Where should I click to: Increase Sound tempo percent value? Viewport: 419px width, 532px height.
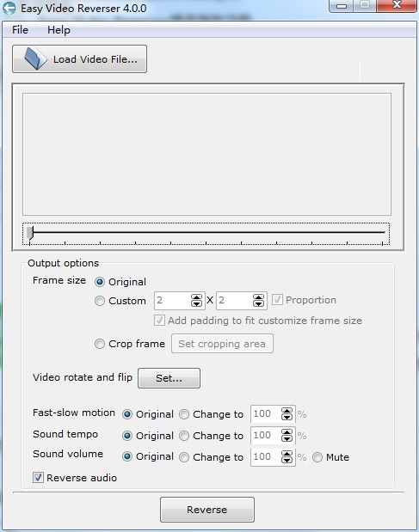(x=287, y=432)
